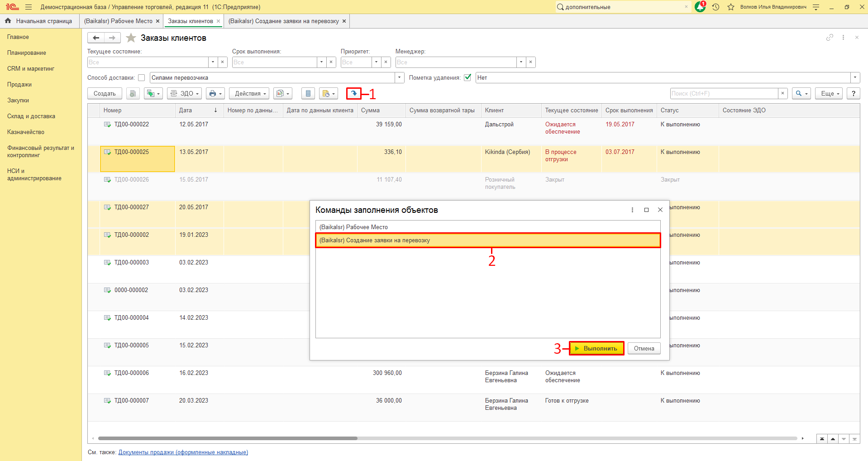
Task: Open the reports icon menu
Action: pyautogui.click(x=283, y=93)
